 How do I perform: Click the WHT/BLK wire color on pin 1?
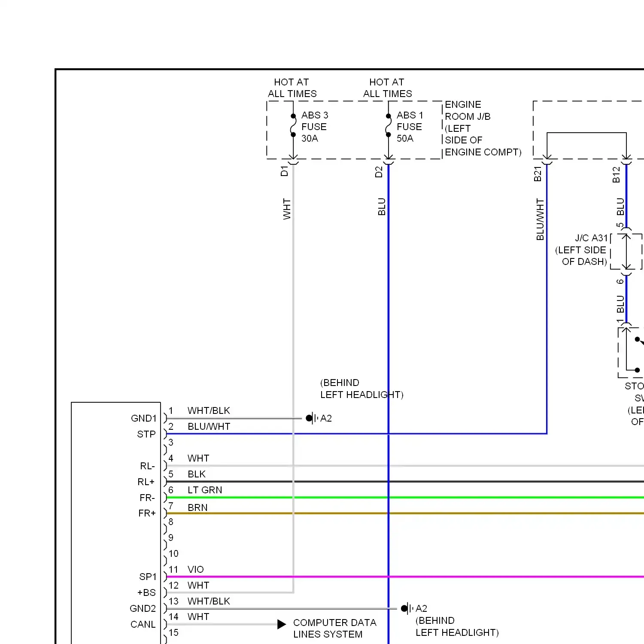point(209,410)
